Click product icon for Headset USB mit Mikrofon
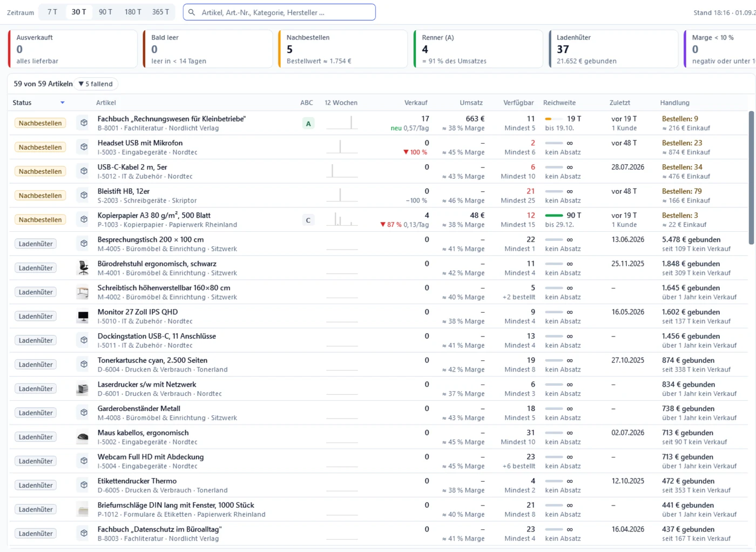The height and width of the screenshot is (552, 756). [84, 147]
